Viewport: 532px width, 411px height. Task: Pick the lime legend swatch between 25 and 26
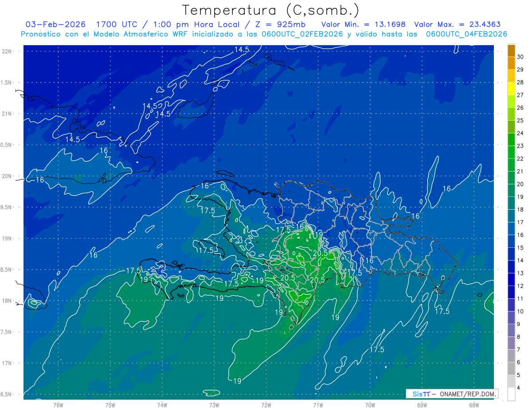pos(511,114)
